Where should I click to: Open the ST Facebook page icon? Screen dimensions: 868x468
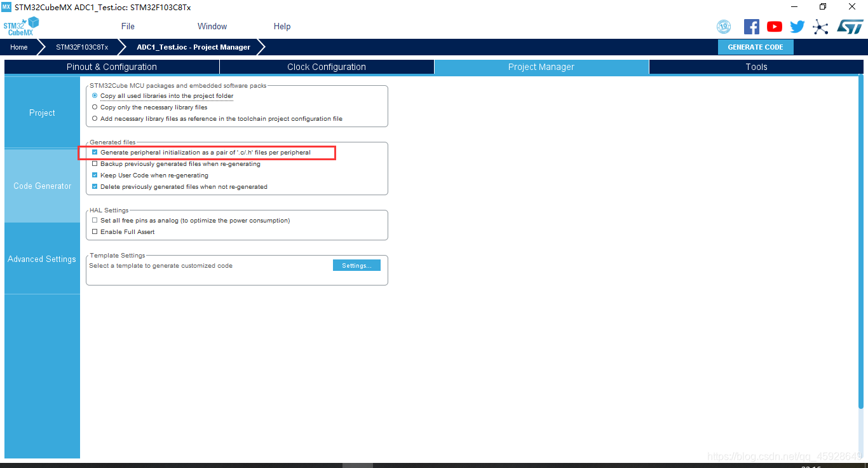click(x=752, y=27)
